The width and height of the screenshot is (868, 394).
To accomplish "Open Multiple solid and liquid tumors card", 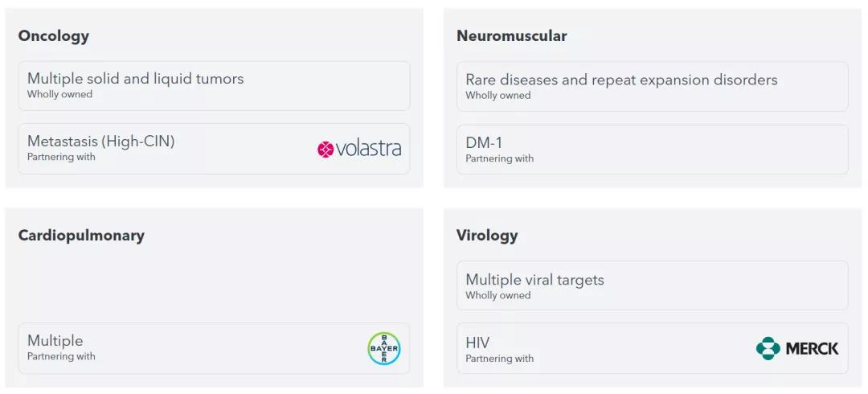I will click(x=214, y=86).
